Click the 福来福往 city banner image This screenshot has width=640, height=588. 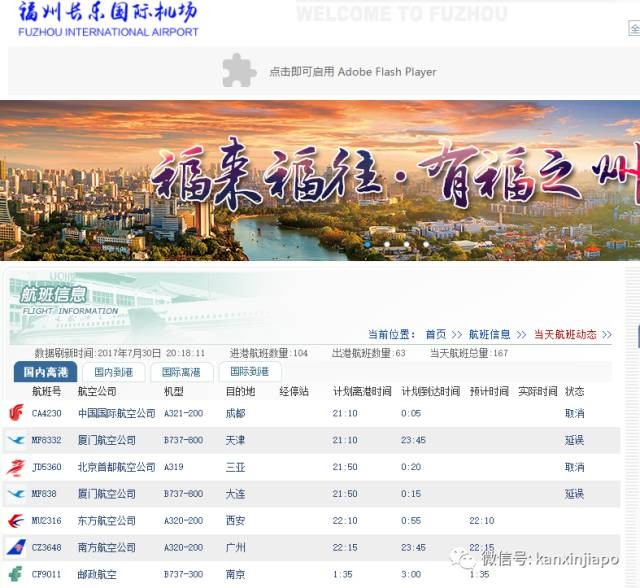coord(320,180)
